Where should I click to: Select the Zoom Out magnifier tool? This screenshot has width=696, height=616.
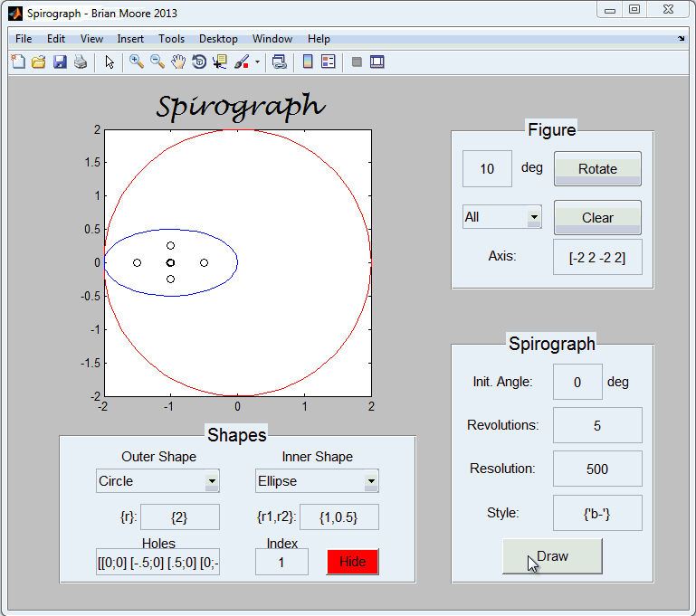[157, 62]
